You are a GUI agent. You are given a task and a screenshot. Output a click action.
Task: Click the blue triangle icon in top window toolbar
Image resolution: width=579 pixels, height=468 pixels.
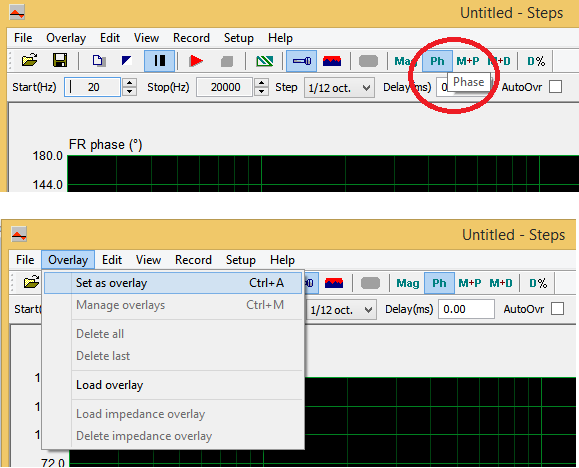(x=127, y=61)
